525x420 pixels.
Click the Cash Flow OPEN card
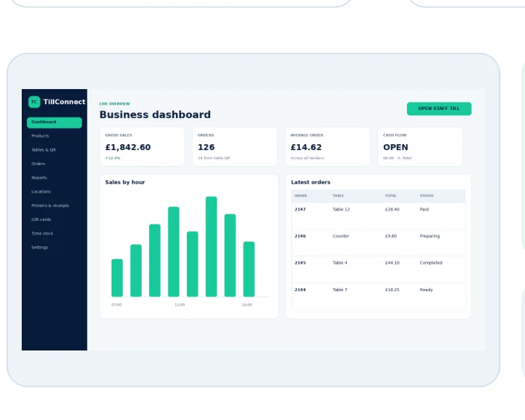point(420,147)
